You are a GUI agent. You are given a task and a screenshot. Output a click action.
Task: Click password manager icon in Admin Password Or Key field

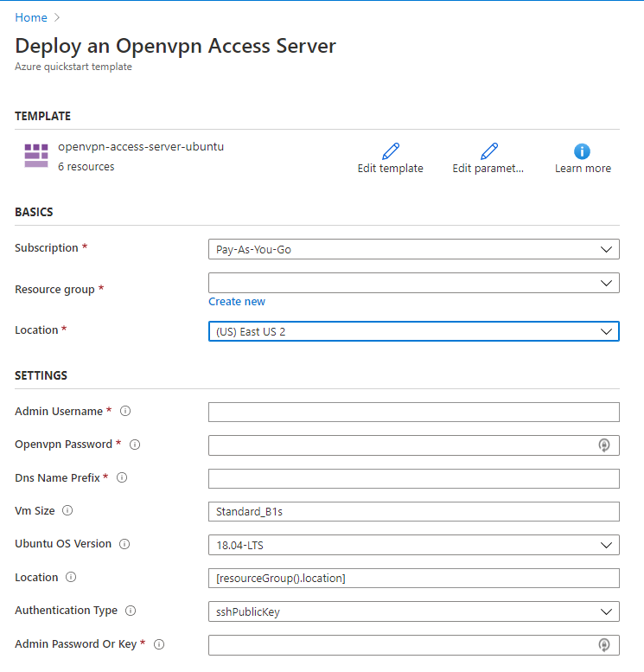(x=604, y=645)
